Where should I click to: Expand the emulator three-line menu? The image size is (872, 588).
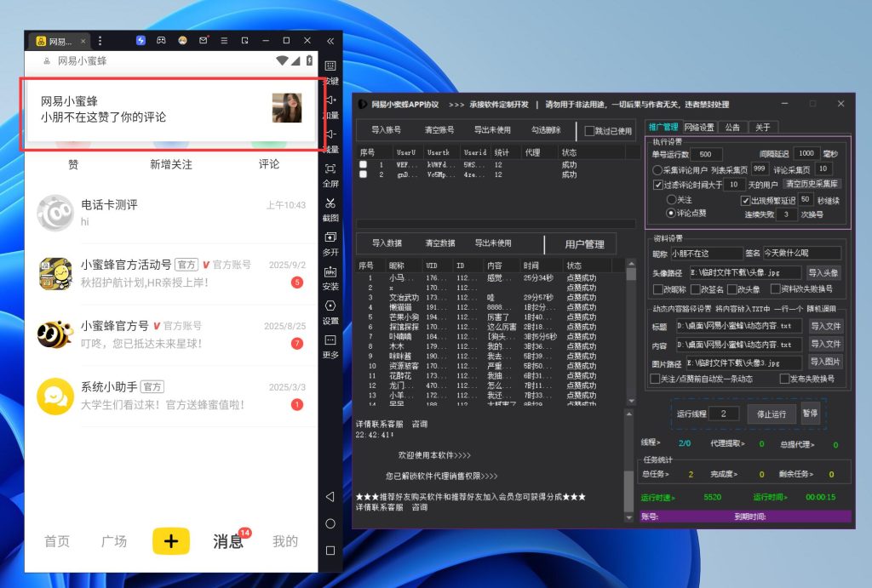tap(224, 41)
